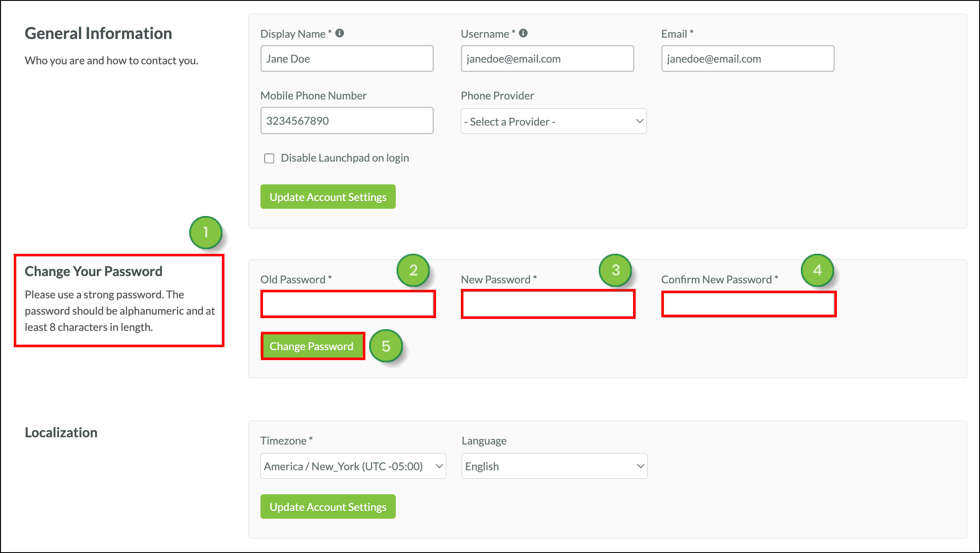Open the Phone Provider dropdown
The width and height of the screenshot is (980, 553).
553,121
